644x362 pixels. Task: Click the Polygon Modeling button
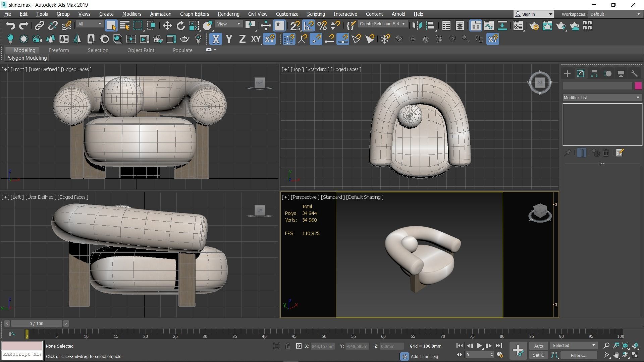tap(26, 58)
